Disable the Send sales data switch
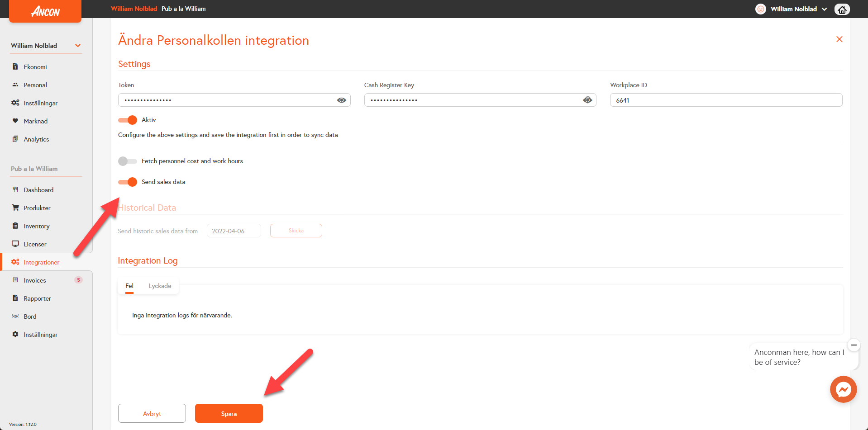This screenshot has width=868, height=430. point(128,182)
